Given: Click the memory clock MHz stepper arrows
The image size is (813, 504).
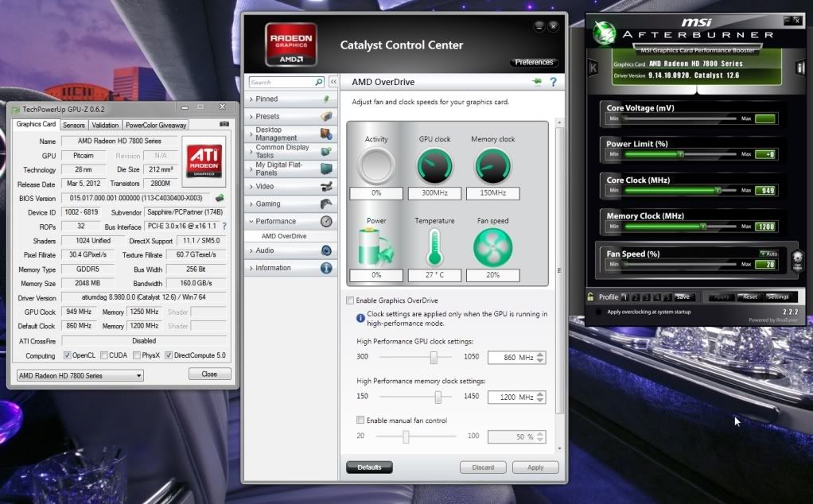Looking at the screenshot, I should click(540, 397).
